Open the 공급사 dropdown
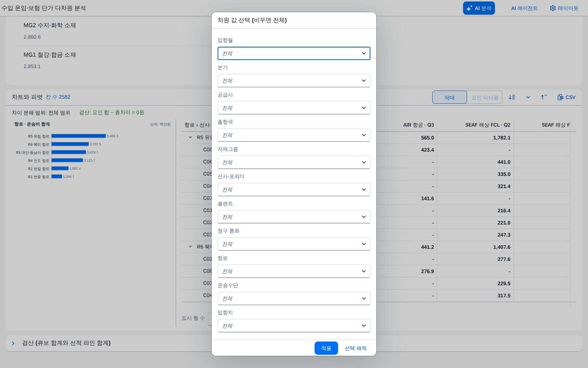Image resolution: width=588 pixels, height=368 pixels. pyautogui.click(x=294, y=108)
